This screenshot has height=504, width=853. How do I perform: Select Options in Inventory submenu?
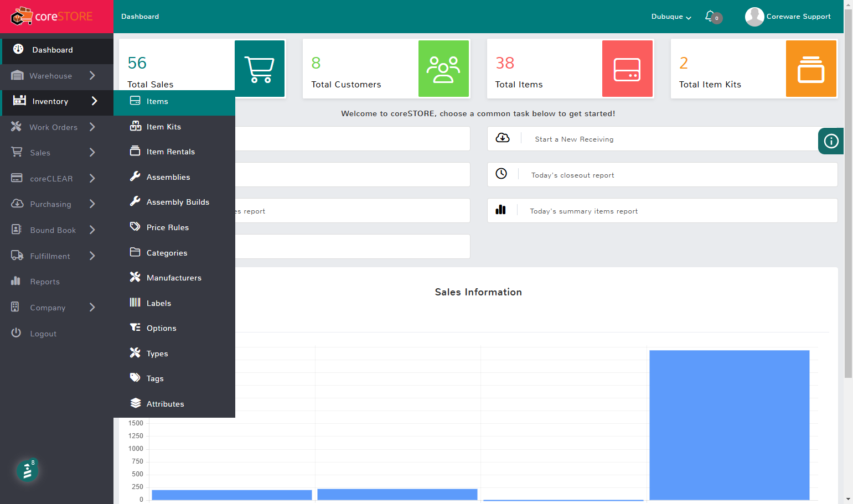pos(174,328)
